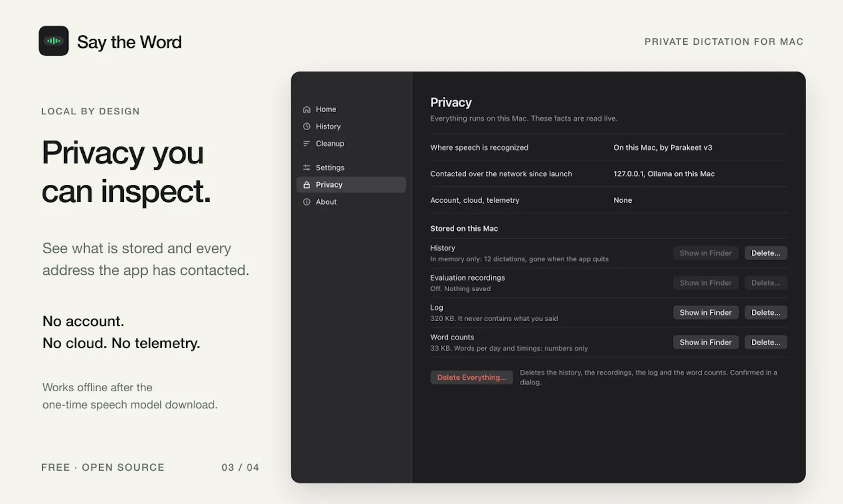Click "FREE · OPEN SOURCE" footer text
The height and width of the screenshot is (504, 843).
[103, 467]
